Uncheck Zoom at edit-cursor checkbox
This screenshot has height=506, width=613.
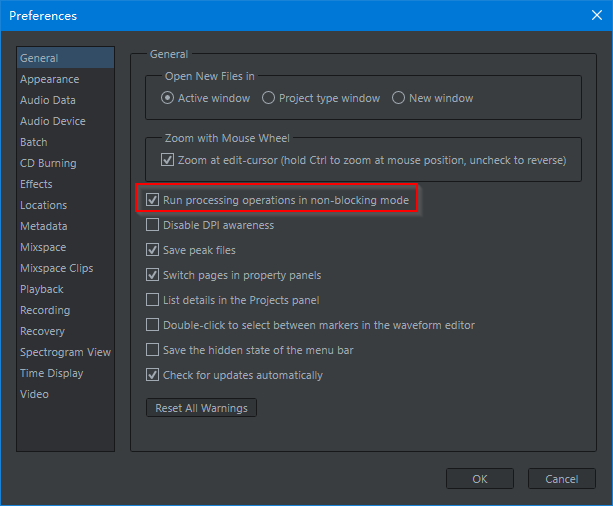[x=168, y=160]
